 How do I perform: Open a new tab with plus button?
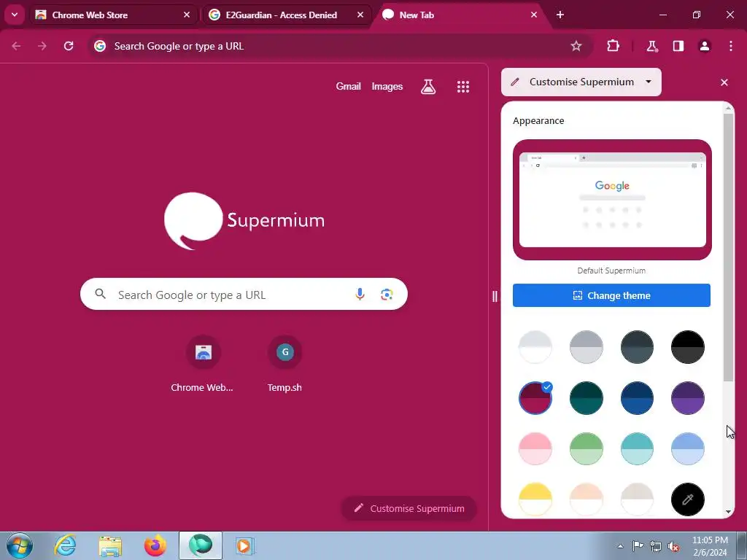coord(560,15)
